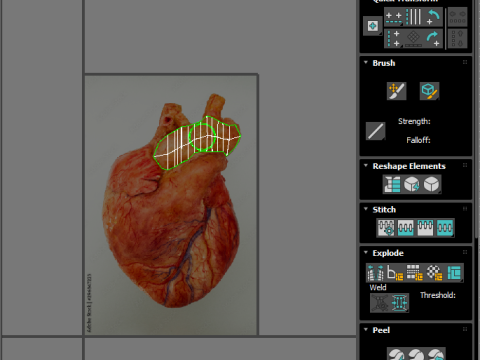Click the greyed Space Horizontally icon
This screenshot has width=480, height=360.
click(457, 17)
